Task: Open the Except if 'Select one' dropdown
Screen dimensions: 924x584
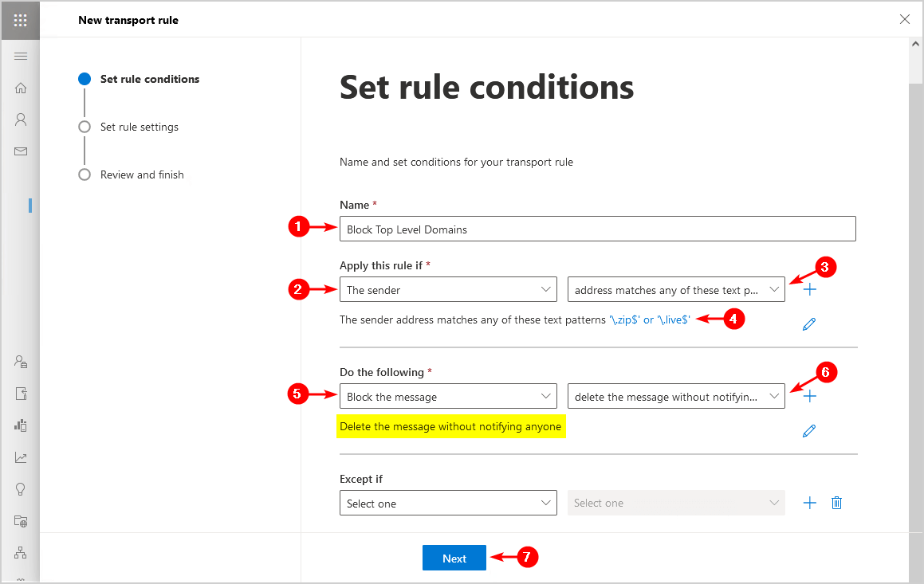Action: tap(448, 504)
